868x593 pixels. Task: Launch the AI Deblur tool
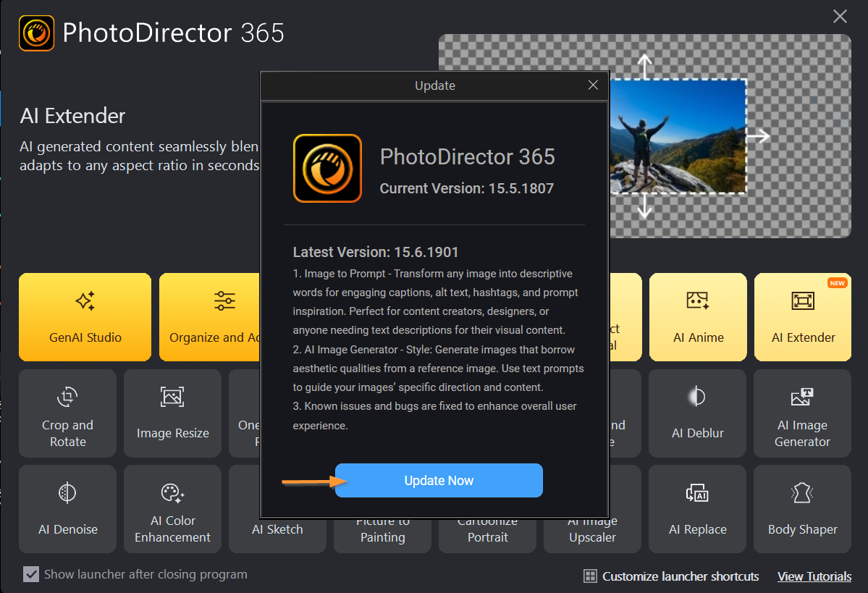coord(697,413)
